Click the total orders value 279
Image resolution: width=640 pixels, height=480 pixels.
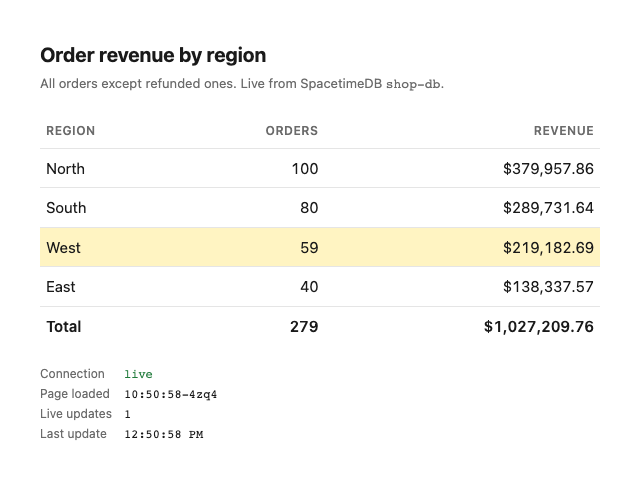(304, 327)
